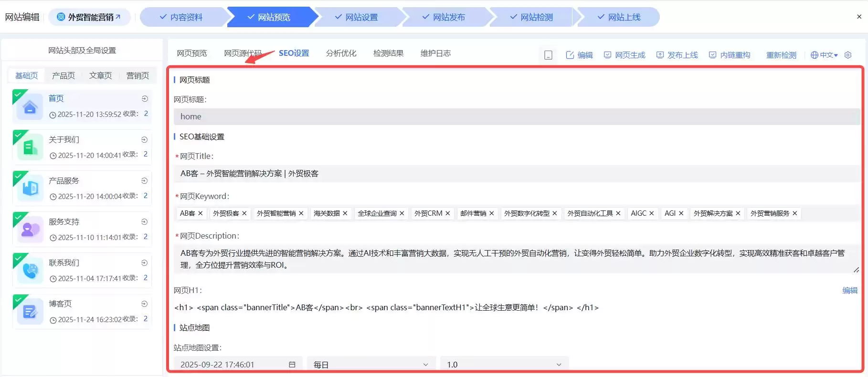Remove the 外贸解决方案 keyword tag
Image resolution: width=868 pixels, height=377 pixels.
[x=738, y=213]
